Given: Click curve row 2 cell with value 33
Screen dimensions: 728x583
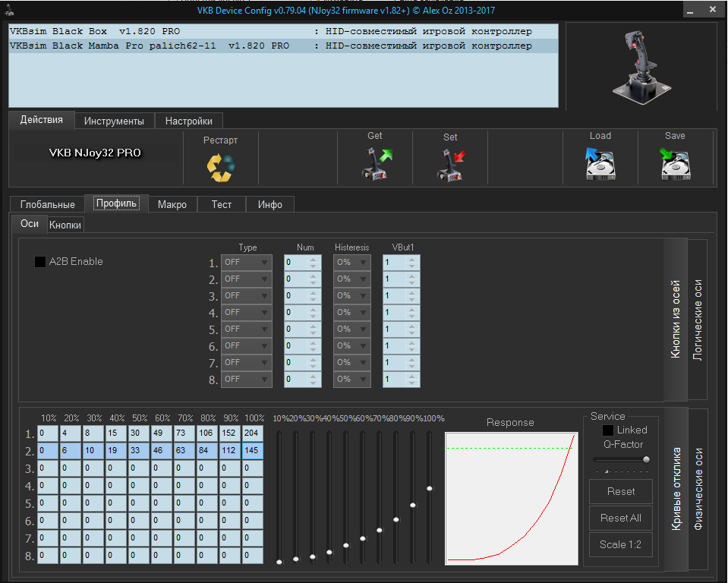Looking at the screenshot, I should pos(139,451).
